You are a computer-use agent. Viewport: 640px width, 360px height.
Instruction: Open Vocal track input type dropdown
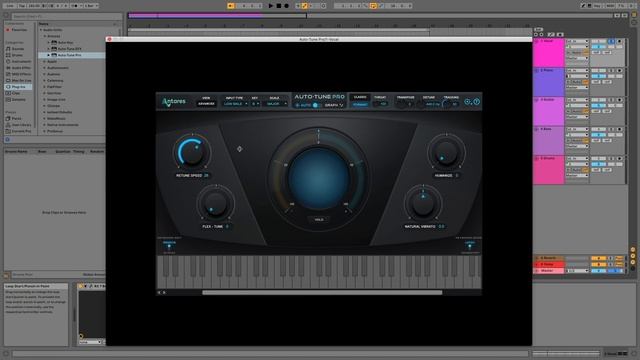pos(577,42)
